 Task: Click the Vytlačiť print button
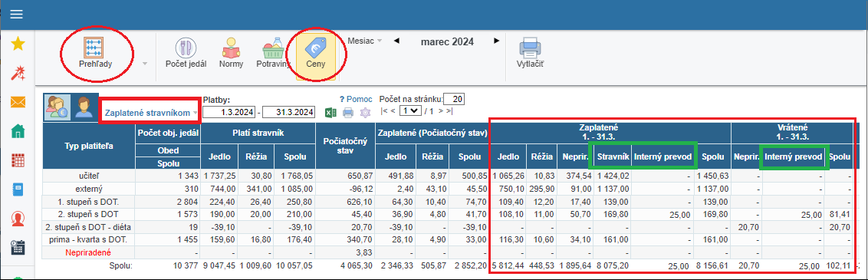click(x=531, y=54)
